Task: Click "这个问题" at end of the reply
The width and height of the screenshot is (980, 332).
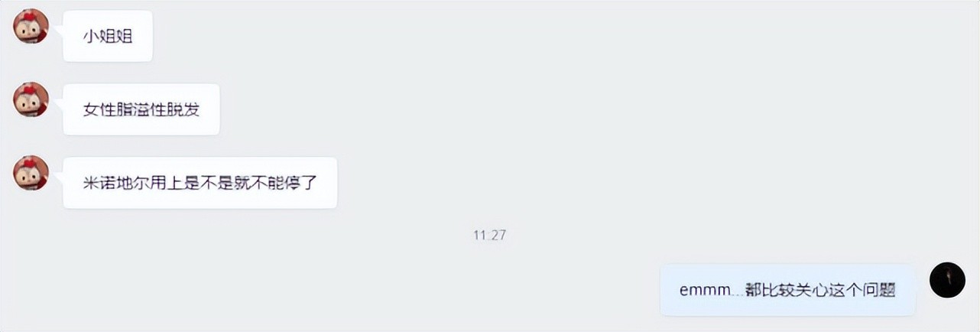Action: click(862, 291)
